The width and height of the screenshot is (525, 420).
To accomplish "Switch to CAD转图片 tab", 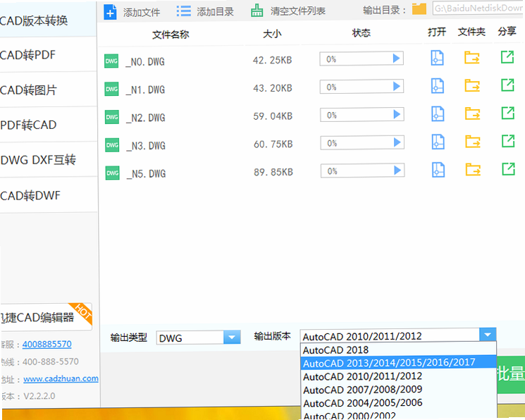I will pos(48,89).
